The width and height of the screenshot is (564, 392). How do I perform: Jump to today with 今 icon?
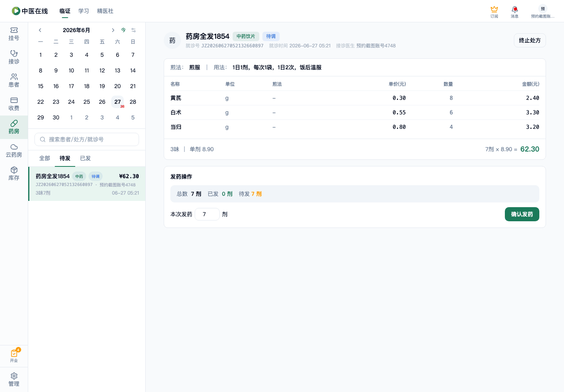pyautogui.click(x=123, y=30)
